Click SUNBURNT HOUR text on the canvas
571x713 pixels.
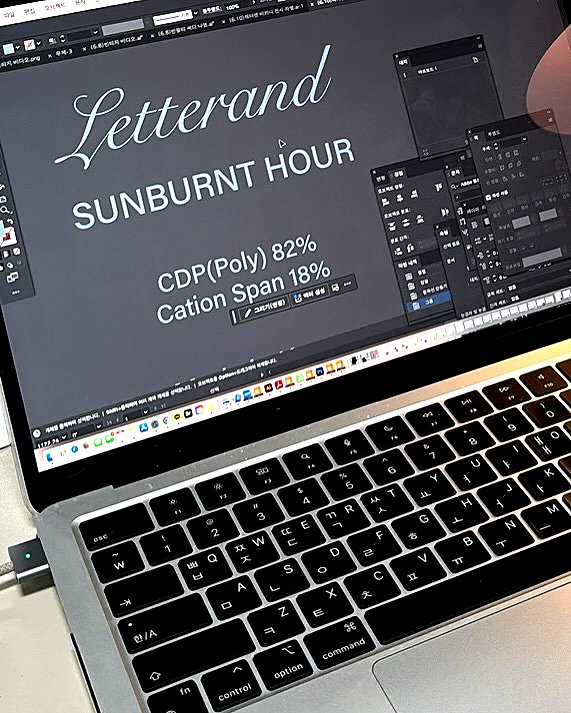[213, 183]
